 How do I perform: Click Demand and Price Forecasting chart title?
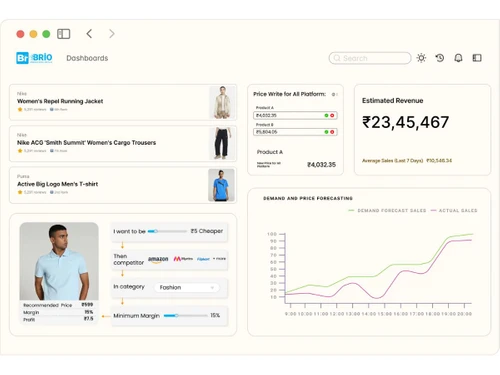pos(308,198)
